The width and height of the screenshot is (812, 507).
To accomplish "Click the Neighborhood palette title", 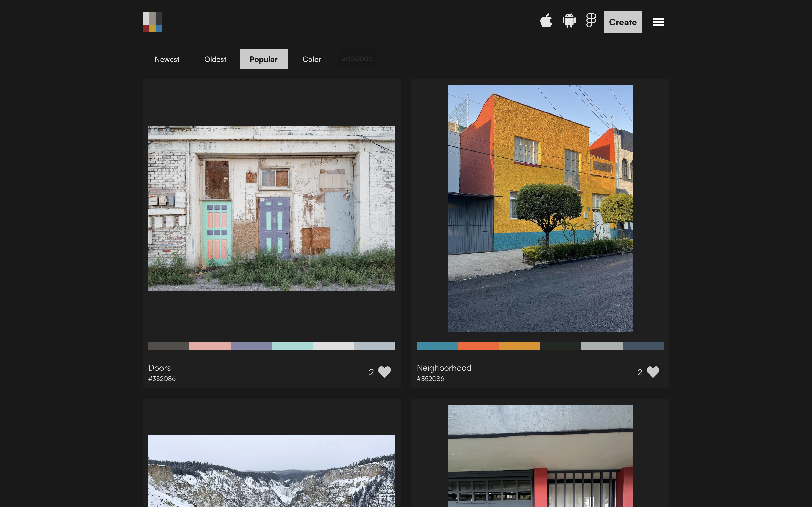I will [444, 368].
